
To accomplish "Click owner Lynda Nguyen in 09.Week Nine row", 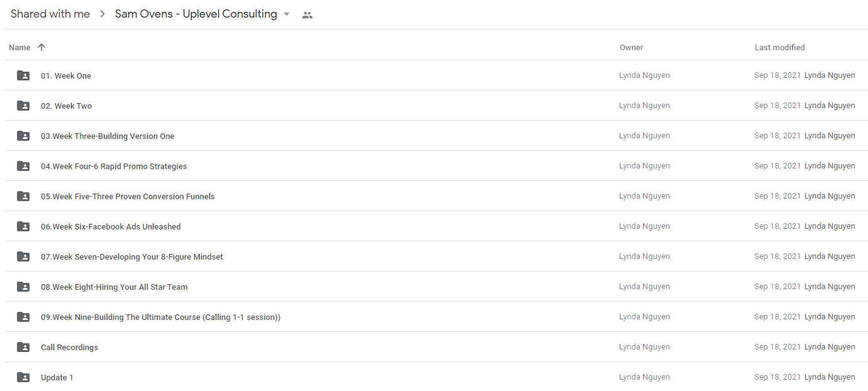I will point(644,317).
